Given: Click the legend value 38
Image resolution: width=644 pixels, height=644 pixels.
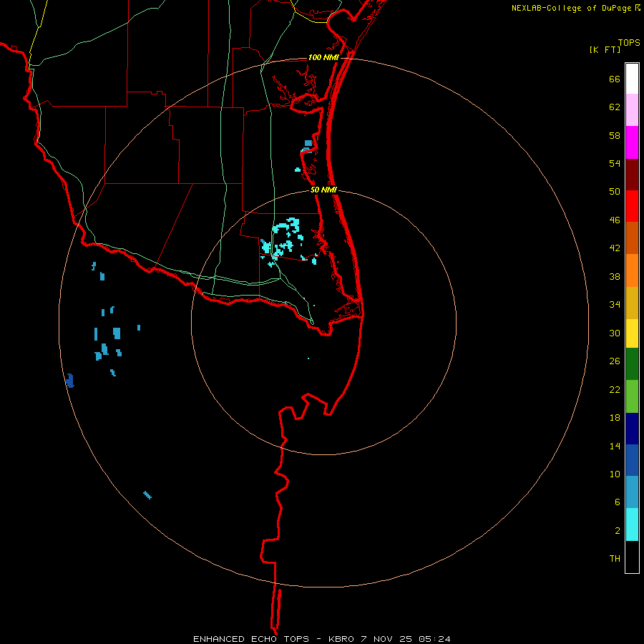Looking at the screenshot, I should click(615, 276).
